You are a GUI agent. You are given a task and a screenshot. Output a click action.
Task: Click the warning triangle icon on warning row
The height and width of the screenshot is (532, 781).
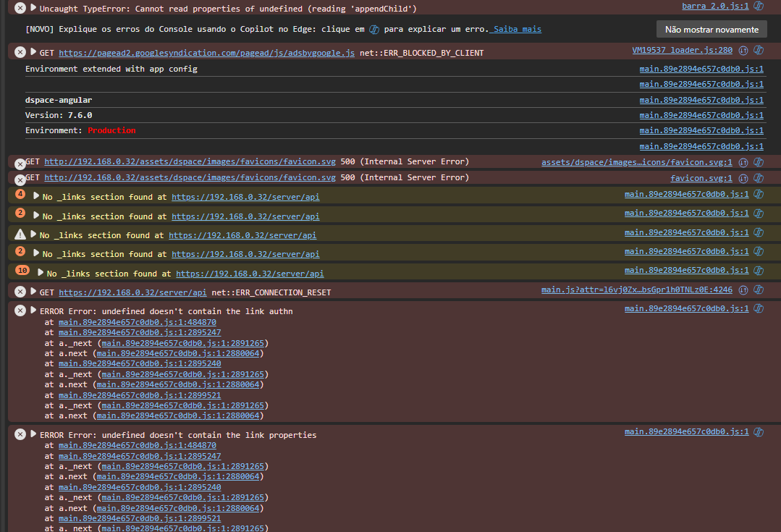[20, 234]
